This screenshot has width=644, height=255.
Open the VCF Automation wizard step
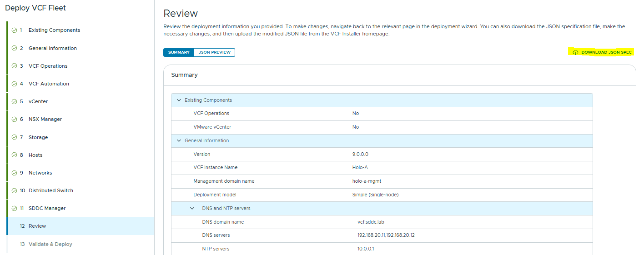pyautogui.click(x=49, y=84)
